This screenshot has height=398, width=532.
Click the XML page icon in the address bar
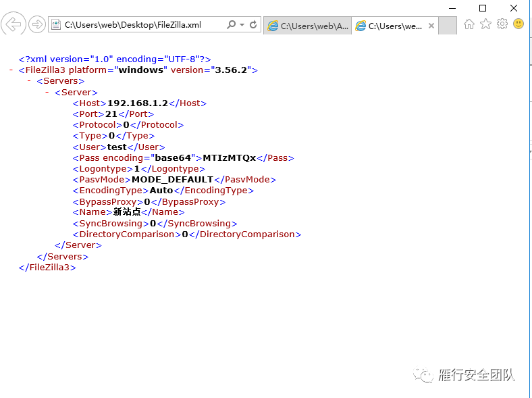pos(56,24)
